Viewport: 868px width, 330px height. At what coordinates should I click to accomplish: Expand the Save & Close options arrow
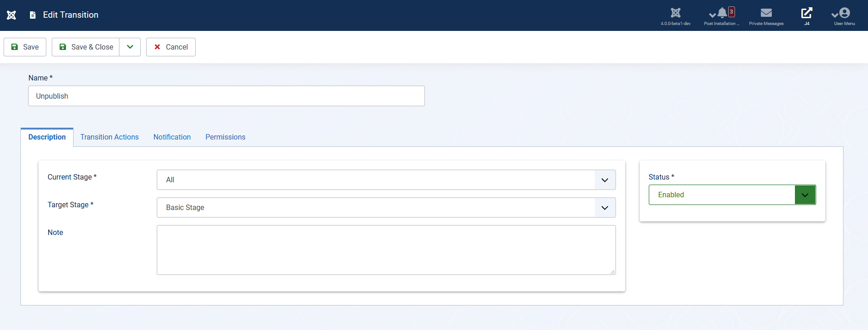click(x=130, y=47)
